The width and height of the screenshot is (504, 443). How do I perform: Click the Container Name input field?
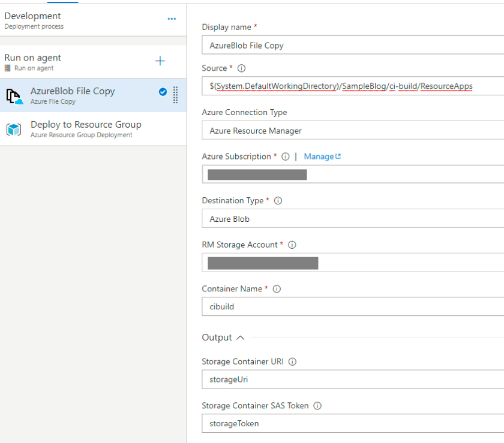pyautogui.click(x=353, y=307)
